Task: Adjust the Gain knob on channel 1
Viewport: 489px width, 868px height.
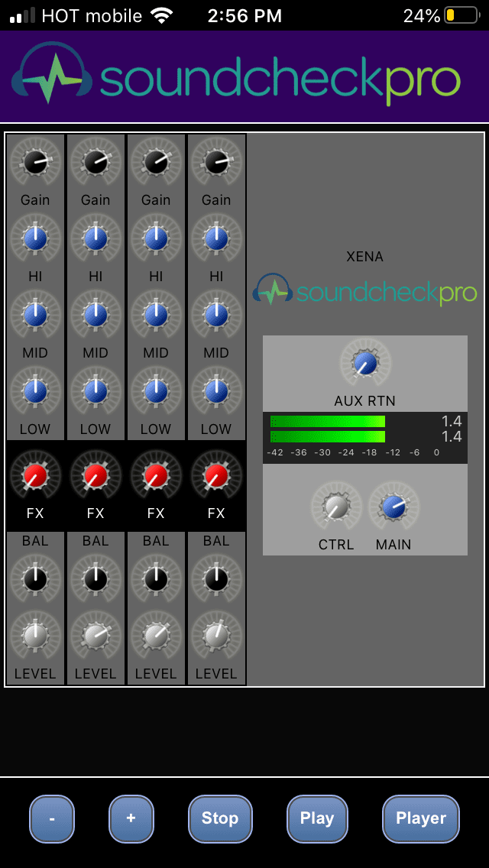Action: pos(35,162)
